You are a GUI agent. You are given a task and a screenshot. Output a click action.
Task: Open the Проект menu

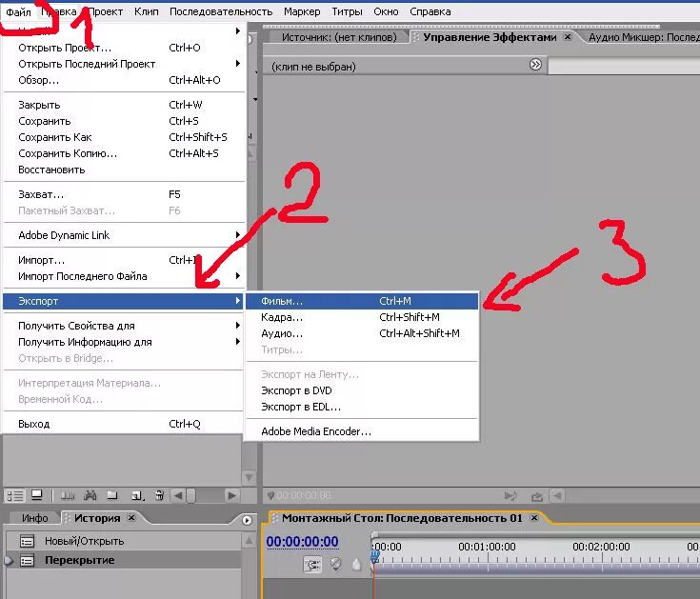[x=106, y=11]
